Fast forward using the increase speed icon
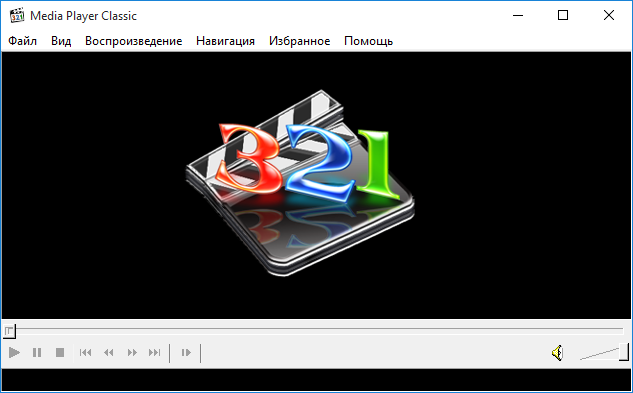 point(132,353)
